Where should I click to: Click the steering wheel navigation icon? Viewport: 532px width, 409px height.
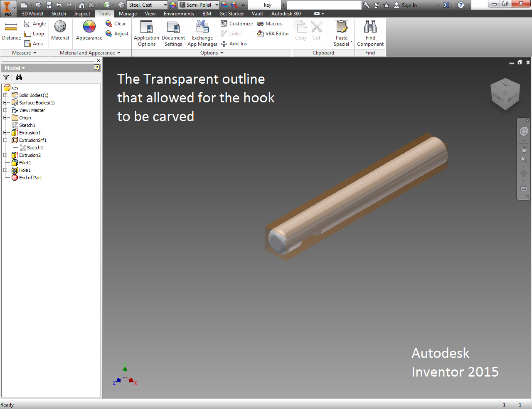pyautogui.click(x=524, y=131)
